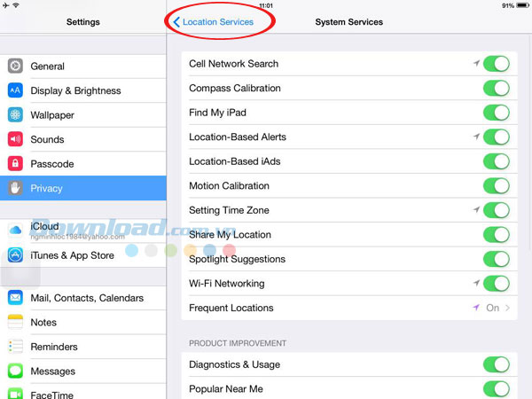Click the Passcode lock icon
The width and height of the screenshot is (532, 399).
[15, 163]
